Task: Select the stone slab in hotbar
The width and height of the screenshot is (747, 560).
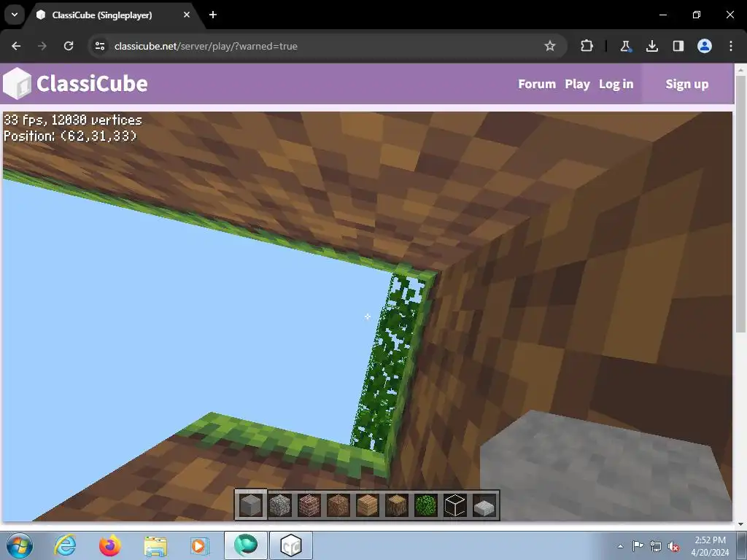Action: point(484,507)
